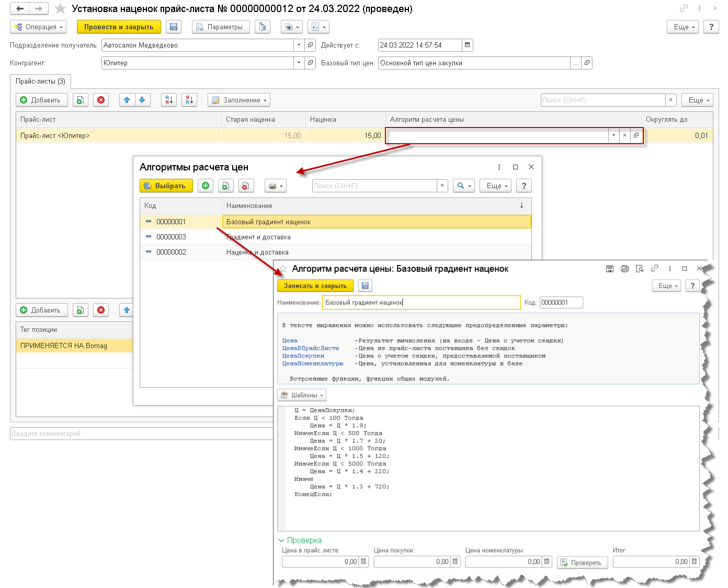
Task: Switch to the Прайс-листы (3) tab
Action: tap(41, 82)
